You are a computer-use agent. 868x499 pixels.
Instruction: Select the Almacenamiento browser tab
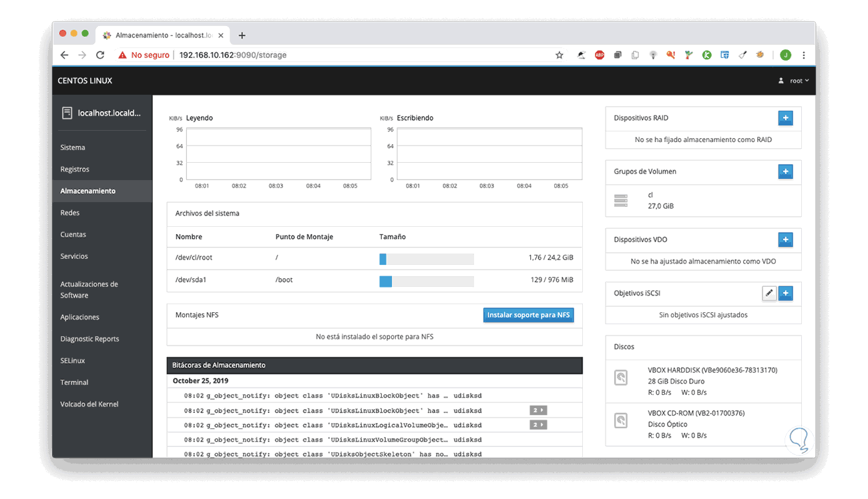[x=160, y=35]
